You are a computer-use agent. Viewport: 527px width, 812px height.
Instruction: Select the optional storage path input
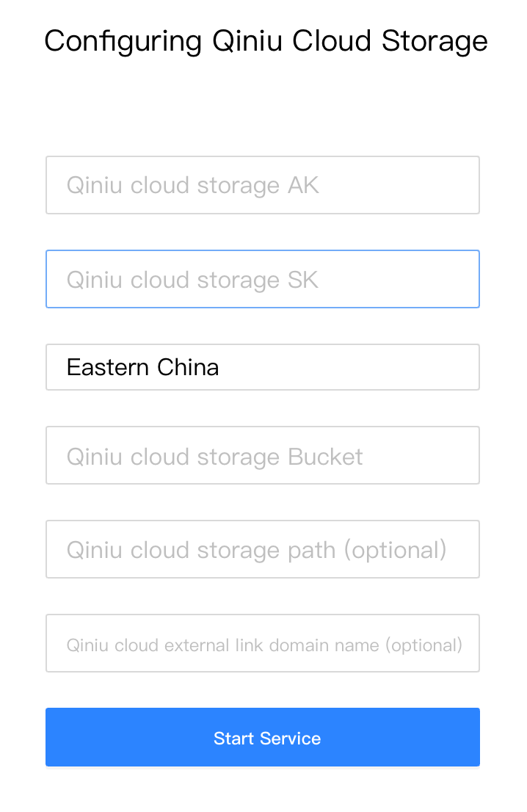point(262,549)
